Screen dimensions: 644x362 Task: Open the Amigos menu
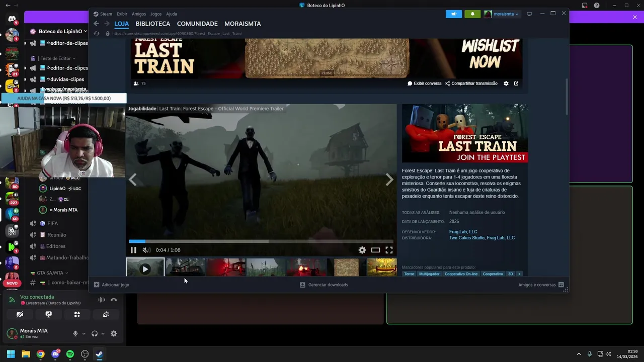click(139, 14)
